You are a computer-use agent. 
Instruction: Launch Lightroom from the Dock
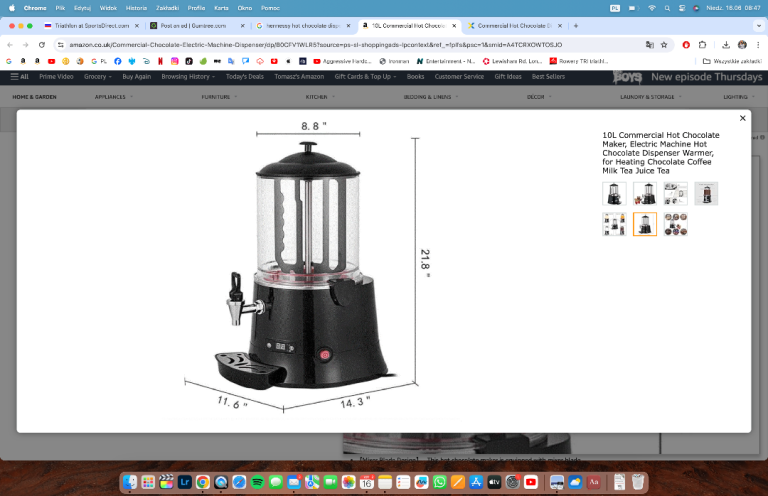pos(185,482)
